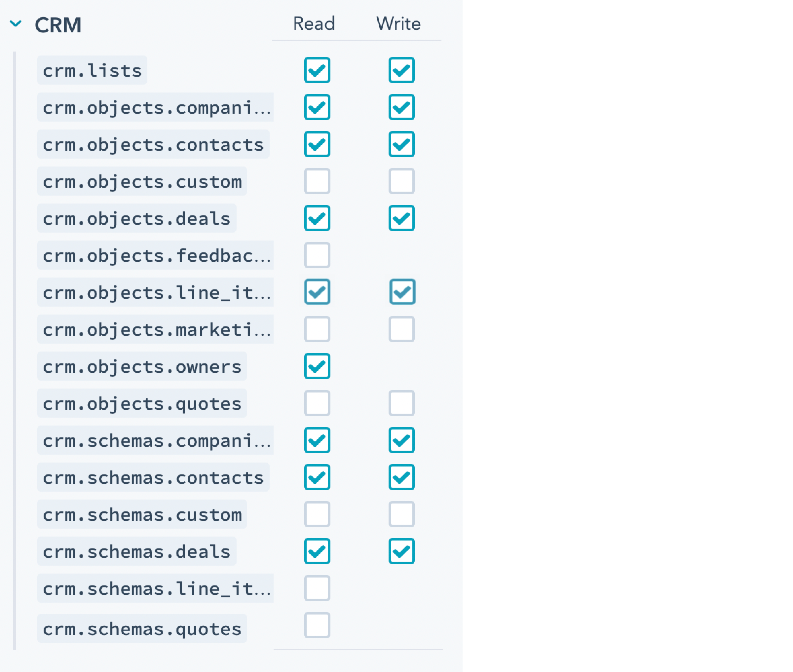Screen dimensions: 793x672
Task: Enable Read for crm.objects.quotes
Action: click(x=317, y=403)
